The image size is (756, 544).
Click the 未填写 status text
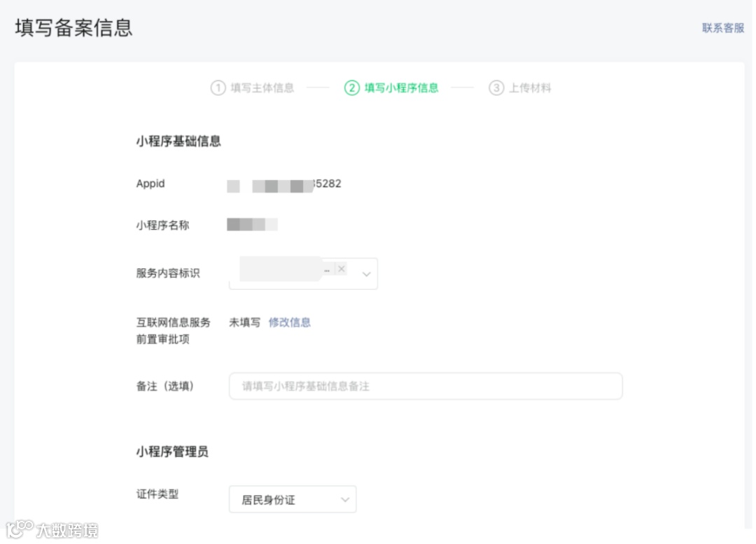(x=244, y=323)
